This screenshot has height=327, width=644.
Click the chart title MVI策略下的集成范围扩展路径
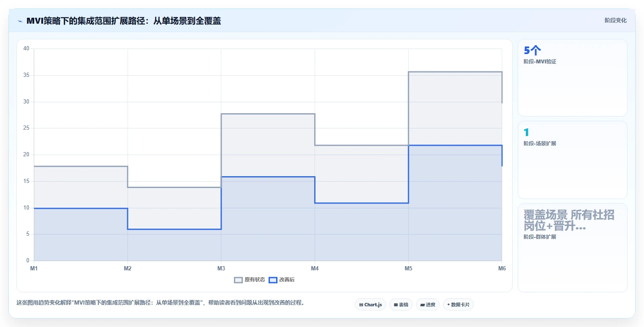[x=123, y=21]
